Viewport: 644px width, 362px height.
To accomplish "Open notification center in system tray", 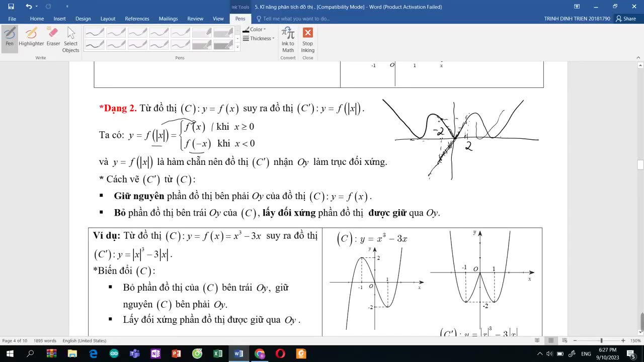I will pyautogui.click(x=631, y=354).
